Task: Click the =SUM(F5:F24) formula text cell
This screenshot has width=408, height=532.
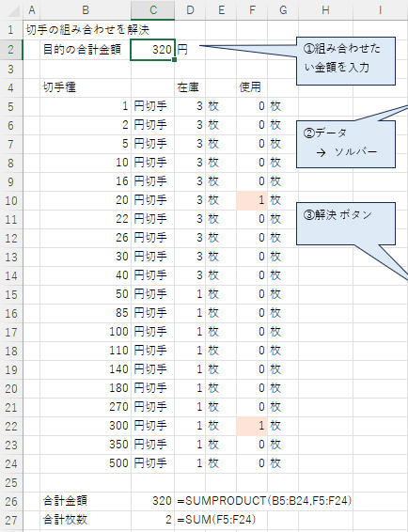Action: point(216,520)
